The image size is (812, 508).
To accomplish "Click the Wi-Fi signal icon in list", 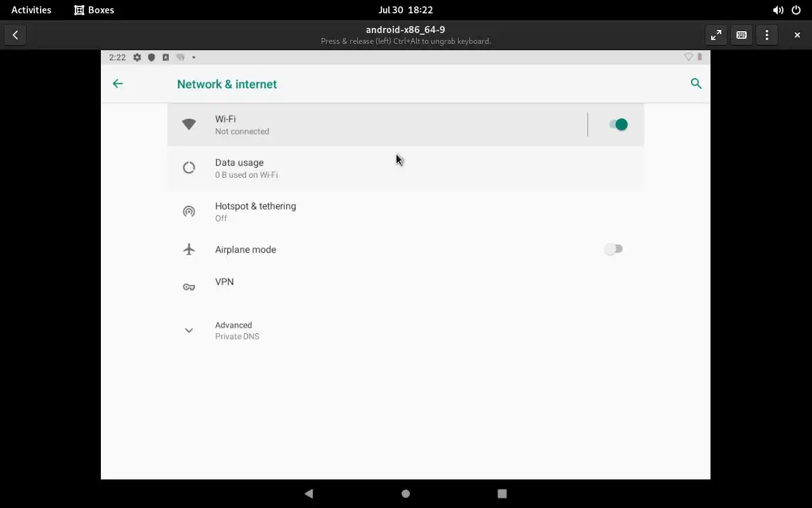I will pyautogui.click(x=189, y=124).
